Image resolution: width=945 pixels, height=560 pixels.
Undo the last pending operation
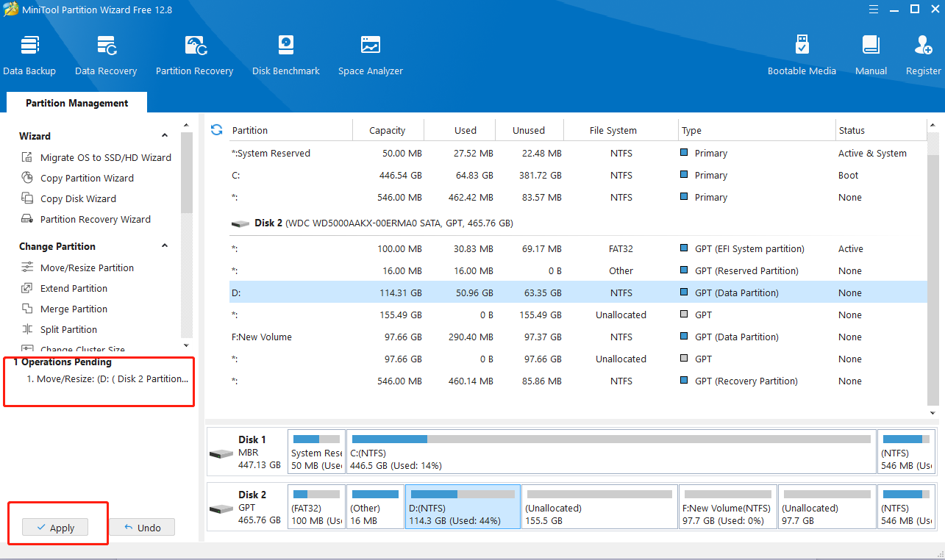142,528
